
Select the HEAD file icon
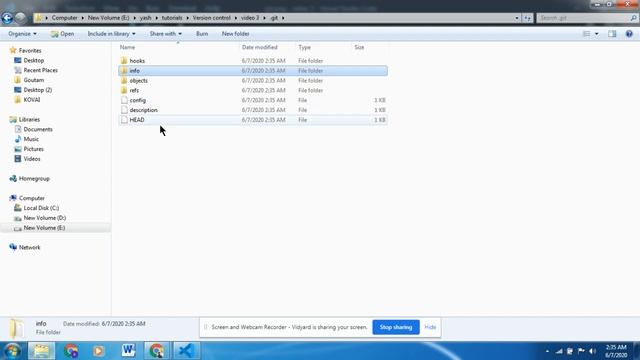coord(124,120)
